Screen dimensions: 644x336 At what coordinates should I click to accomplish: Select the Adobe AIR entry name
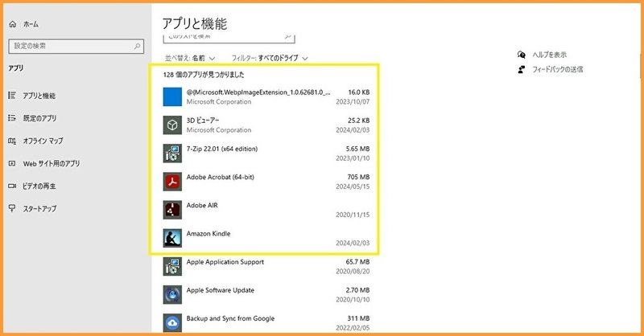point(202,206)
